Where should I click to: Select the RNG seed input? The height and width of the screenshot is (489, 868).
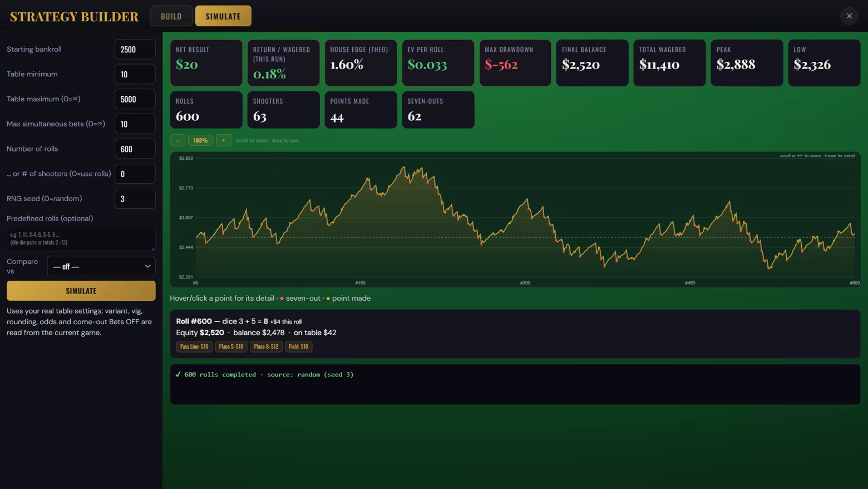(x=135, y=199)
